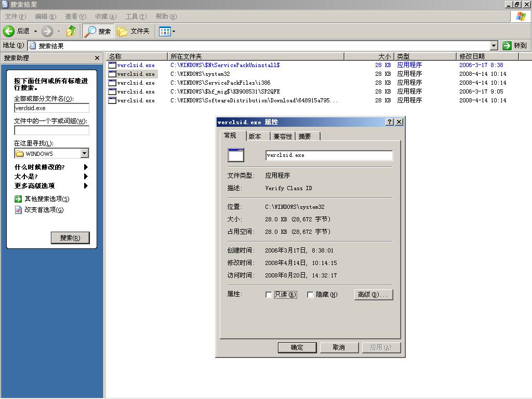The image size is (532, 399).
Task: Toggle the Folders (文件夹) pane button
Action: point(134,31)
